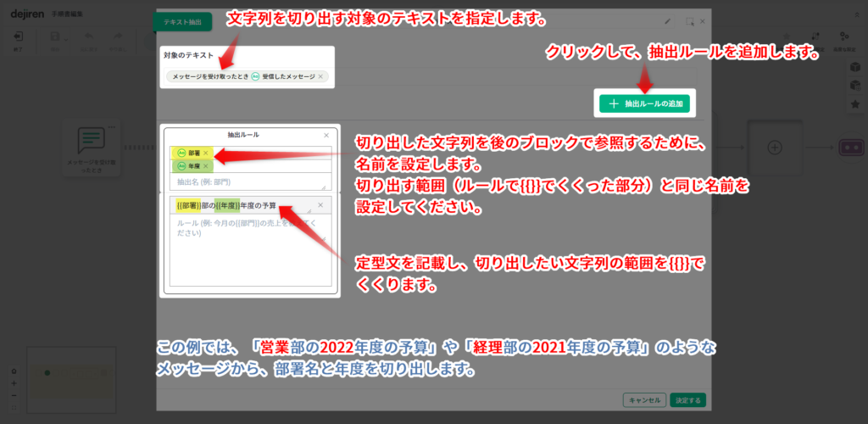Viewport: 868px width, 424px height.
Task: Click the 高度な設定 toolbar icon
Action: point(844,40)
